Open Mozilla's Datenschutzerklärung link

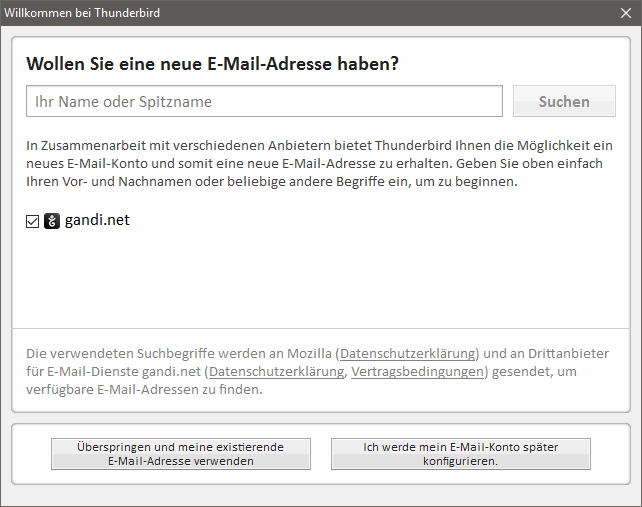click(x=407, y=353)
